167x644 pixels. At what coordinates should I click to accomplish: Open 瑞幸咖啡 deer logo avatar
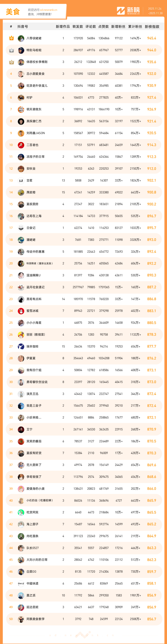click(21, 347)
